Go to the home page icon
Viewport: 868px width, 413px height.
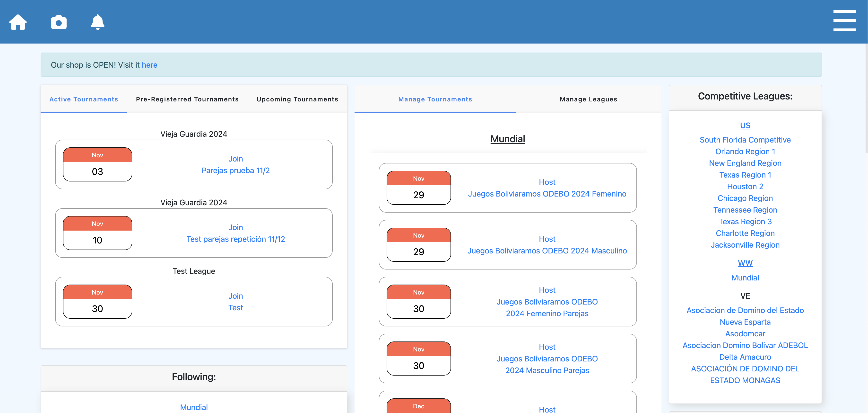coord(18,22)
